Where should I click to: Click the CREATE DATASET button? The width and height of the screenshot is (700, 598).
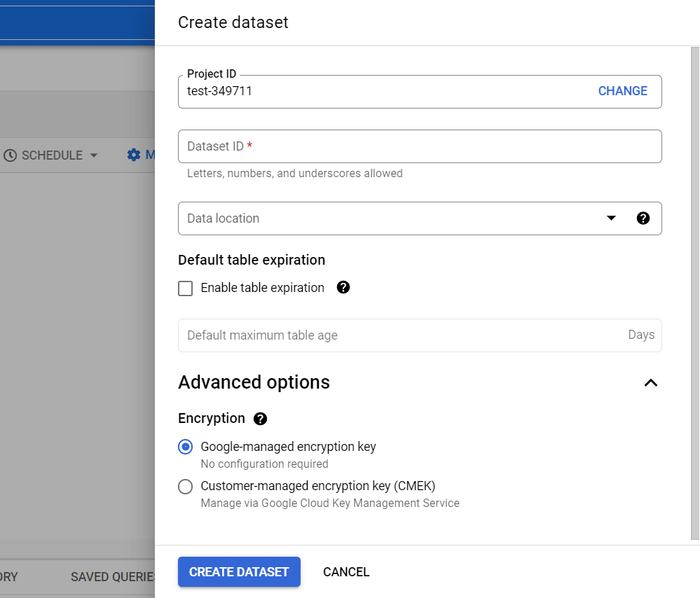[239, 571]
